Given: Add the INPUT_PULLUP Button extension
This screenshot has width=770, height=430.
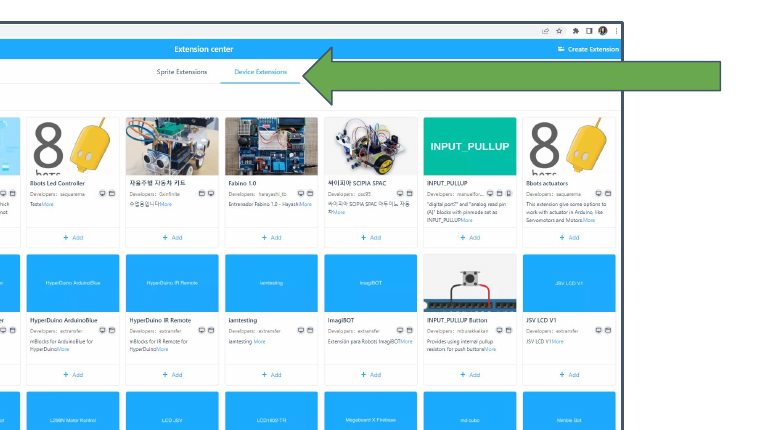Looking at the screenshot, I should [470, 375].
